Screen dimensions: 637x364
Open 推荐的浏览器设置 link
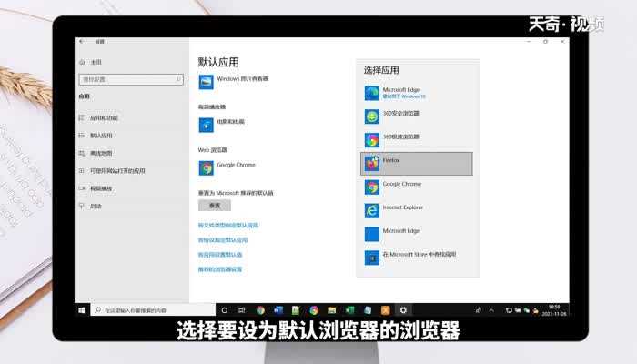[x=220, y=269]
